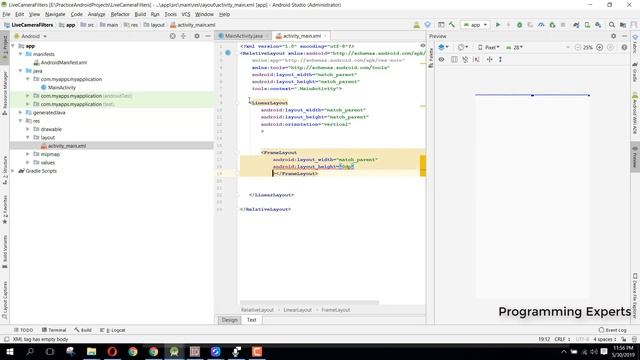Click the Debug app bug icon
Image resolution: width=640 pixels, height=360 pixels.
tap(520, 25)
